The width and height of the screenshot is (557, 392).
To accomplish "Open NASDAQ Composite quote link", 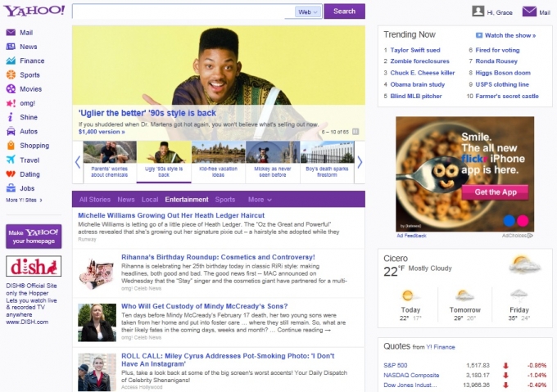I will point(411,375).
